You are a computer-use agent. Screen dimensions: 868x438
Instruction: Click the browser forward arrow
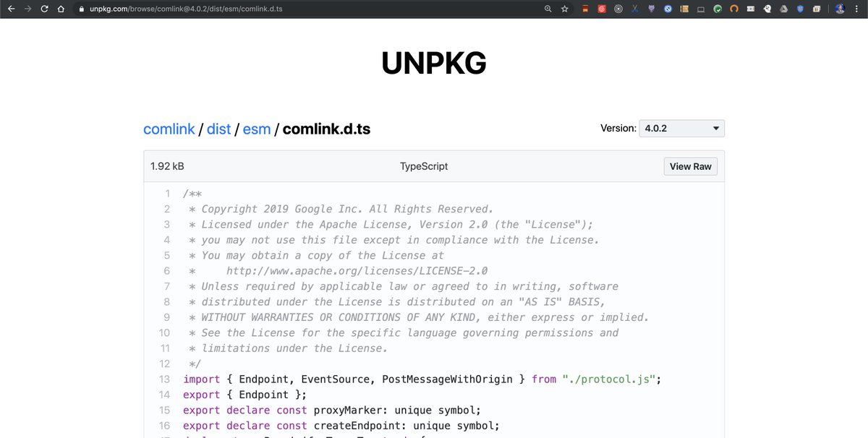27,9
